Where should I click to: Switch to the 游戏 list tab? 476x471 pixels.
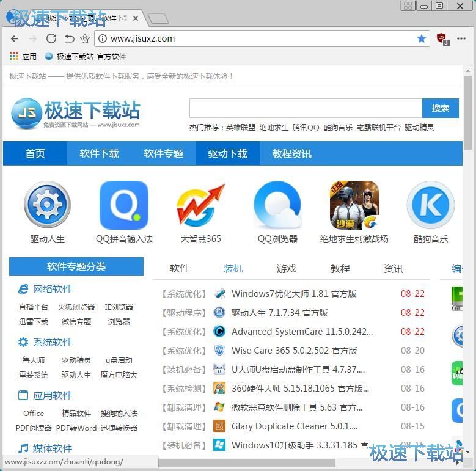point(286,268)
